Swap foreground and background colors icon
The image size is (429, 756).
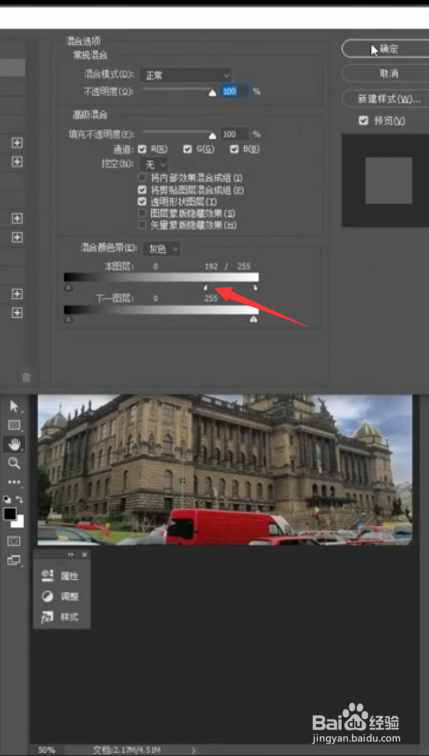click(x=20, y=499)
